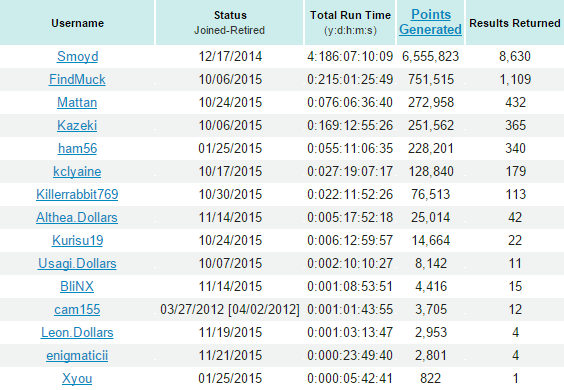Open kclyaine's profile link
Image resolution: width=564 pixels, height=390 pixels.
pyautogui.click(x=77, y=172)
